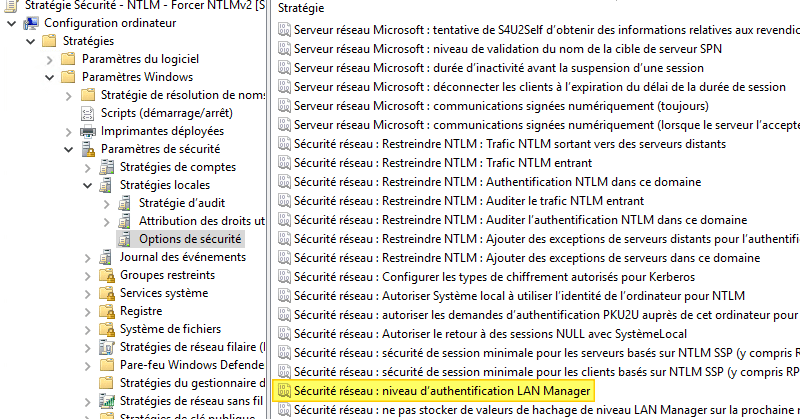Click the Registre locked folder icon

(107, 311)
